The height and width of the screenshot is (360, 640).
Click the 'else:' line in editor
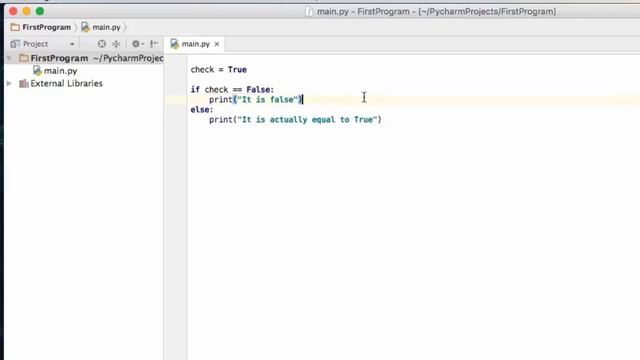(202, 109)
